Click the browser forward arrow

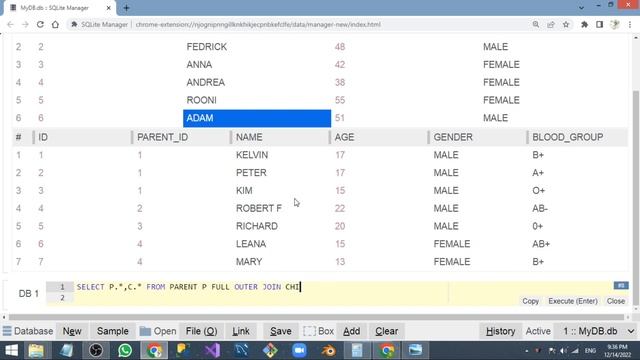(x=25, y=24)
